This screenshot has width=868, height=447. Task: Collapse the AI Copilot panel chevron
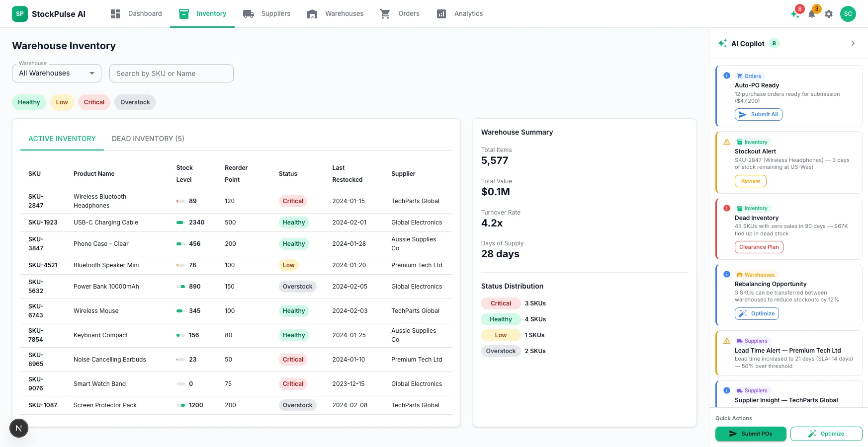(x=853, y=43)
